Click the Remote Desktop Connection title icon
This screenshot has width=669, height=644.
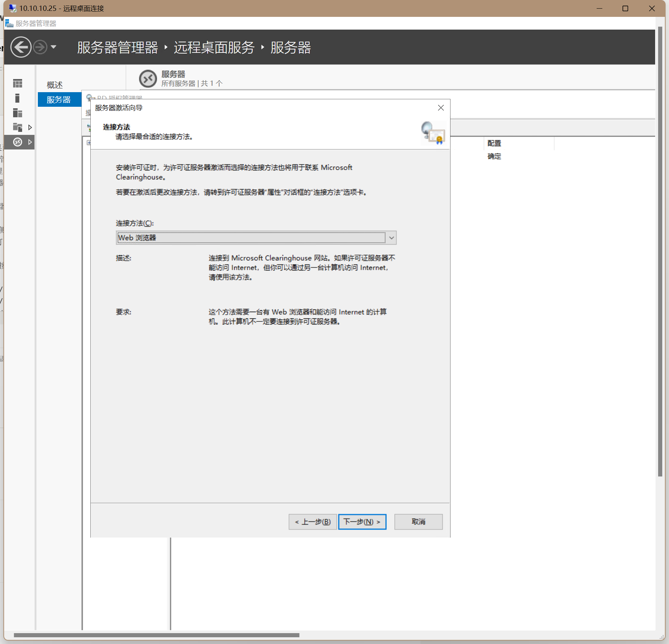(x=13, y=8)
